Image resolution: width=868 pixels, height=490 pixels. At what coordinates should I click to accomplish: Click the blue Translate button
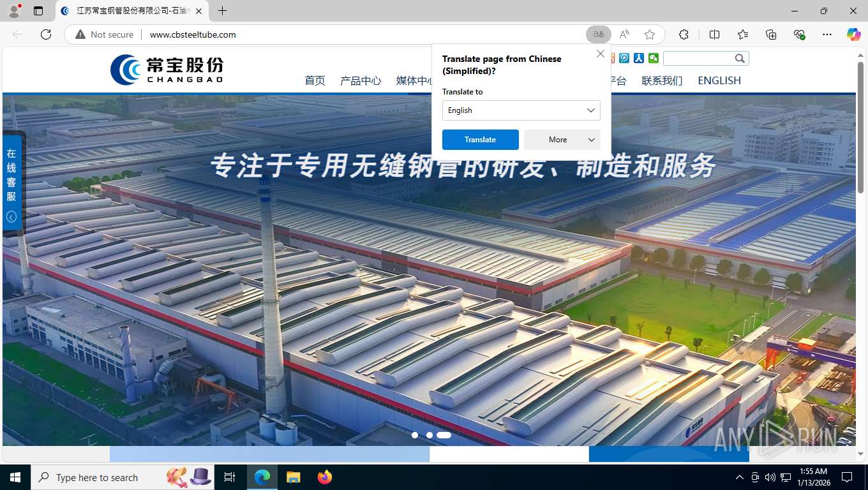point(481,140)
